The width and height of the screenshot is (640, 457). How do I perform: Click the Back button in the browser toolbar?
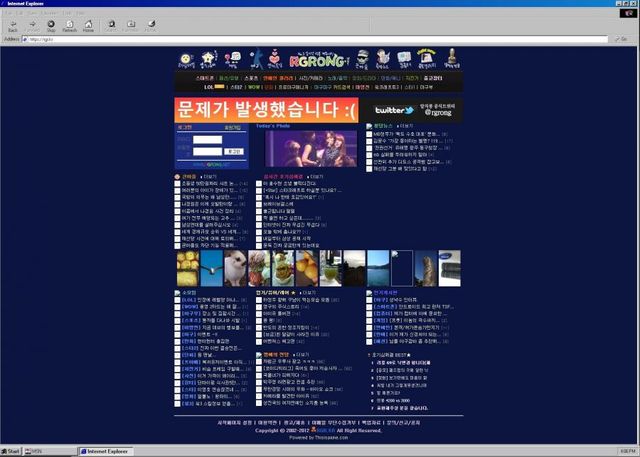[13, 24]
